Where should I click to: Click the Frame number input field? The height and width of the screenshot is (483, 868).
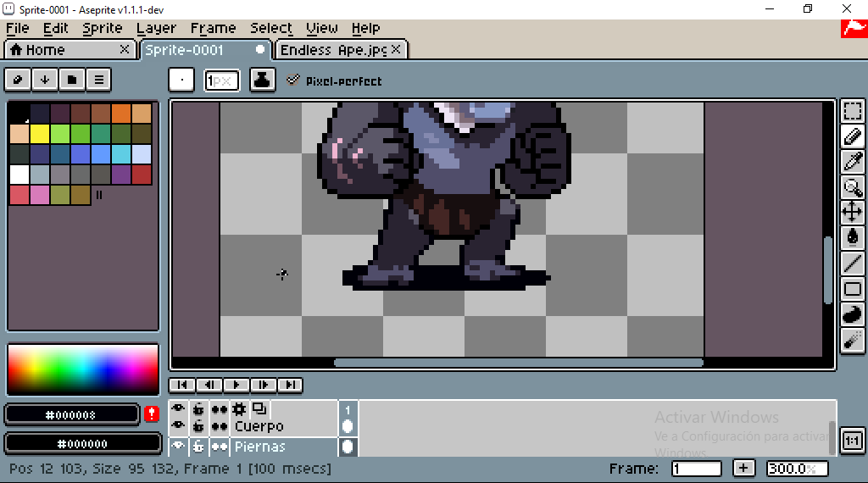[697, 469]
